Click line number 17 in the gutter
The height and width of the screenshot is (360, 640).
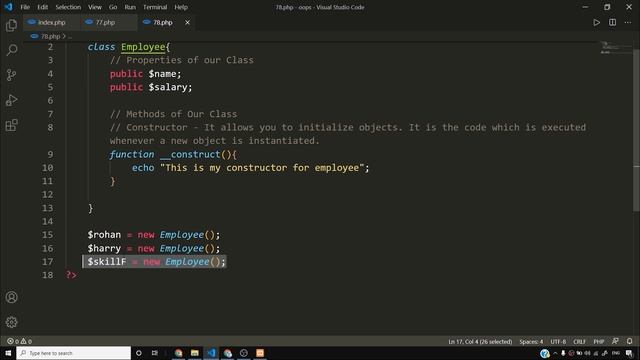48,262
